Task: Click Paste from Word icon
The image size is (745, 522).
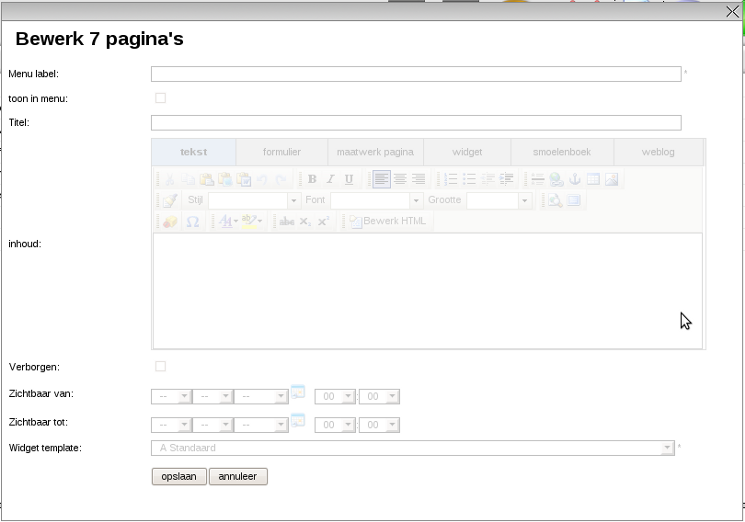Action: (244, 179)
